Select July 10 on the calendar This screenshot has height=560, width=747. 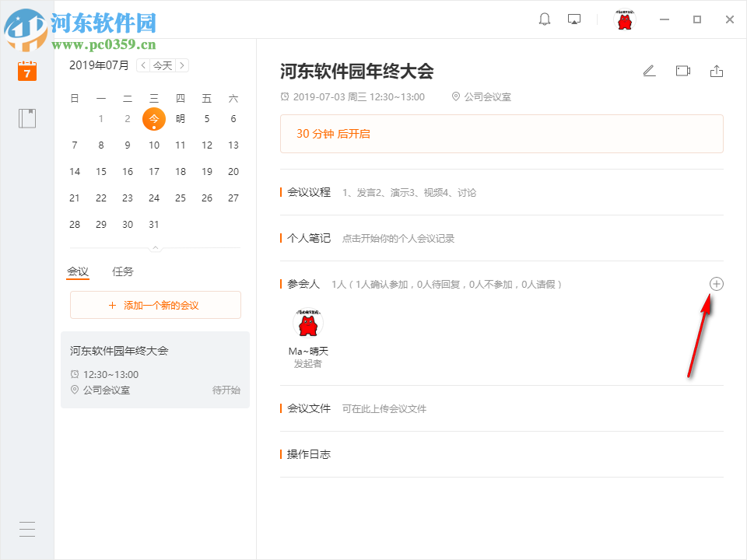point(153,145)
